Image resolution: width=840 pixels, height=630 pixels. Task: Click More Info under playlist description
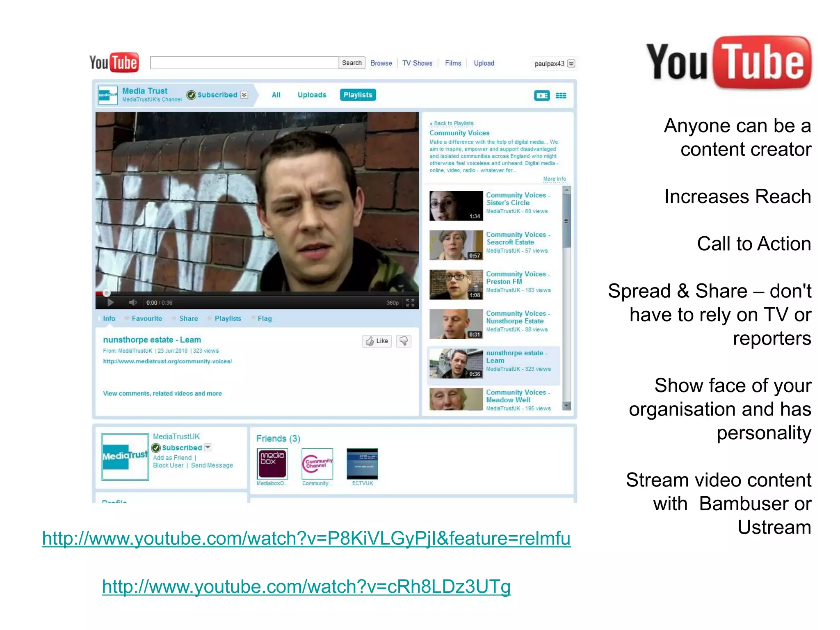click(x=555, y=179)
